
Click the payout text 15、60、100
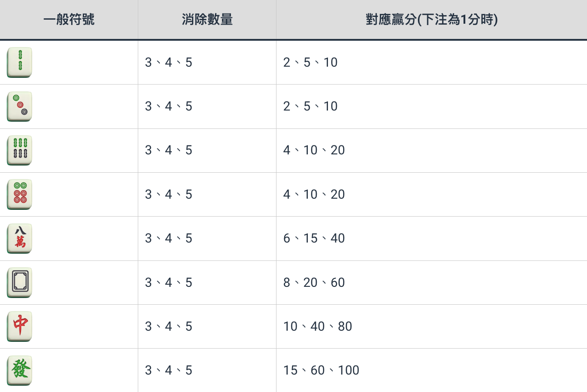coord(321,371)
